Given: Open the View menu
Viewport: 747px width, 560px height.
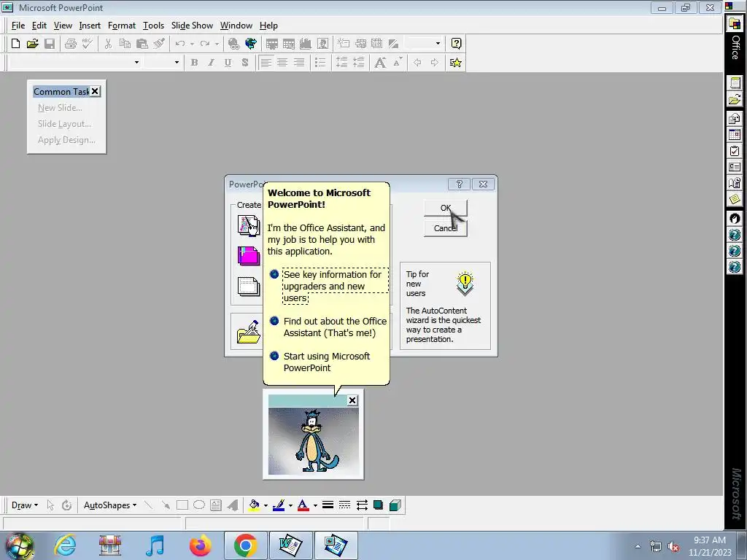Looking at the screenshot, I should click(63, 26).
